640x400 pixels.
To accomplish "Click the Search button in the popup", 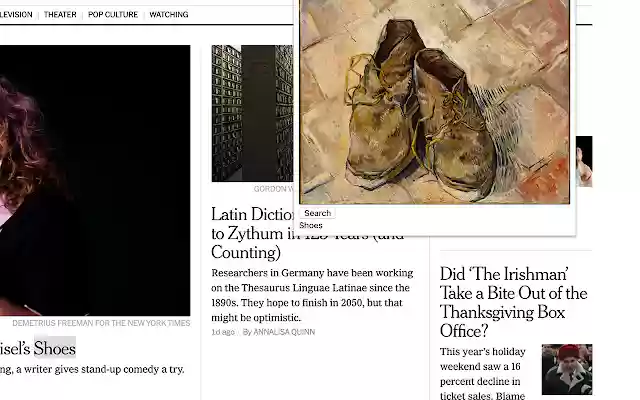I will pyautogui.click(x=318, y=213).
